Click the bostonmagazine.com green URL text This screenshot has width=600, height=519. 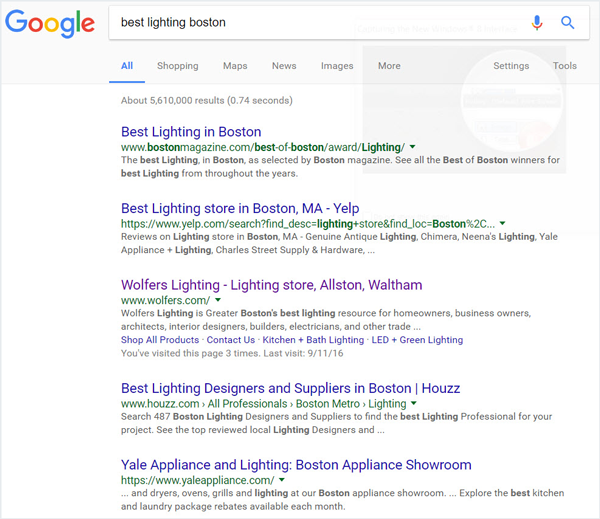coord(263,147)
